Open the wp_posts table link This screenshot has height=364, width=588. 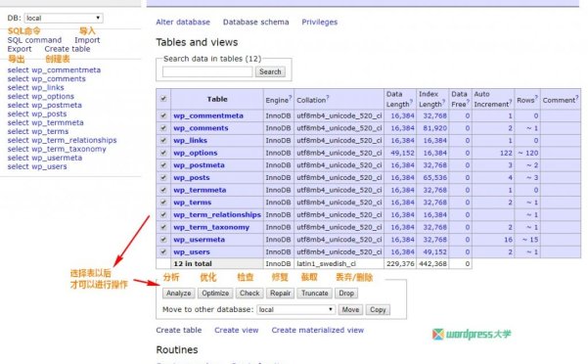click(191, 178)
